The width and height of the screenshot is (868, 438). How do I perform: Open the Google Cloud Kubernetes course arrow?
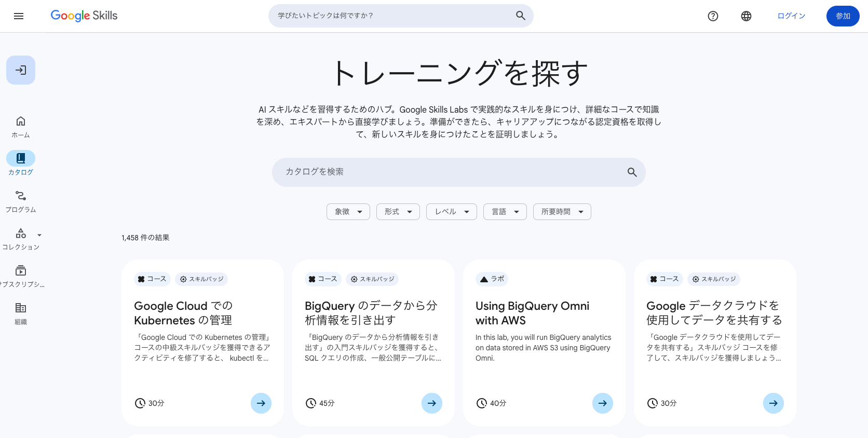click(261, 403)
